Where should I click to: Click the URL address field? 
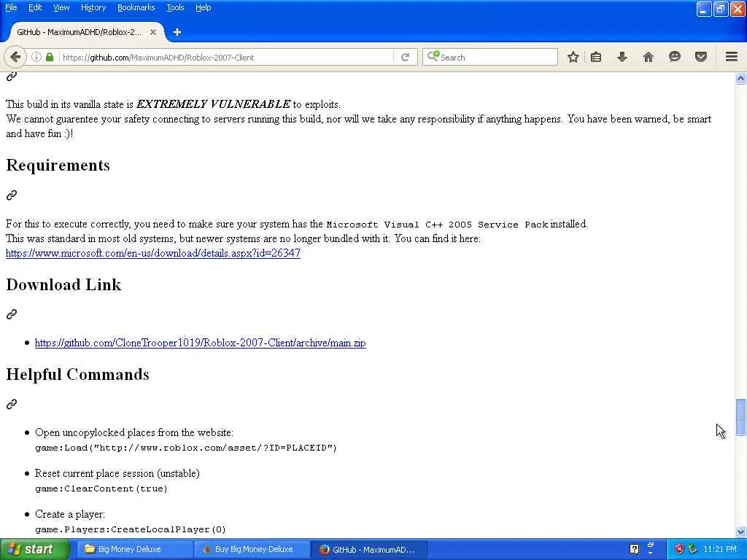[x=228, y=57]
